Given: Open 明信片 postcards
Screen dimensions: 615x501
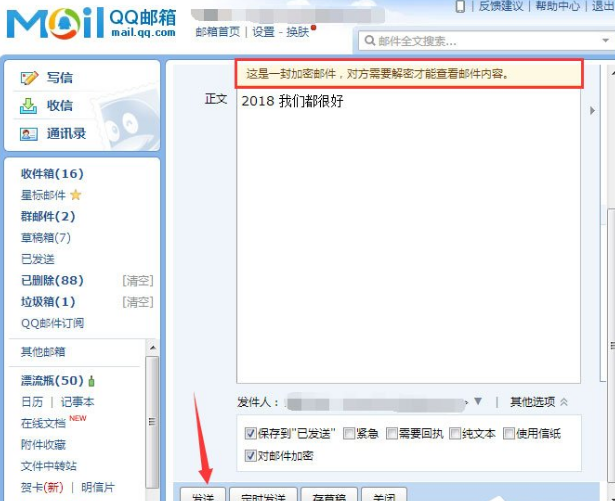Looking at the screenshot, I should click(x=98, y=487).
